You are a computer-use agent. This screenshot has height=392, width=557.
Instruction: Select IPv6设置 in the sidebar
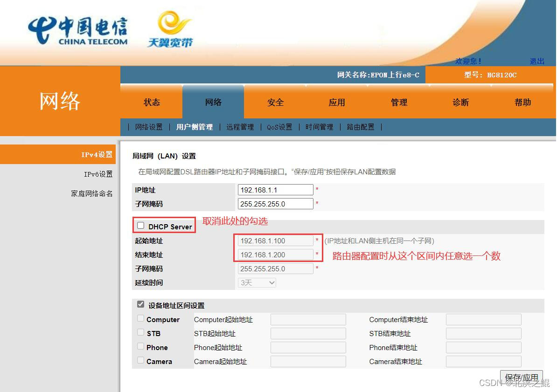click(x=98, y=174)
